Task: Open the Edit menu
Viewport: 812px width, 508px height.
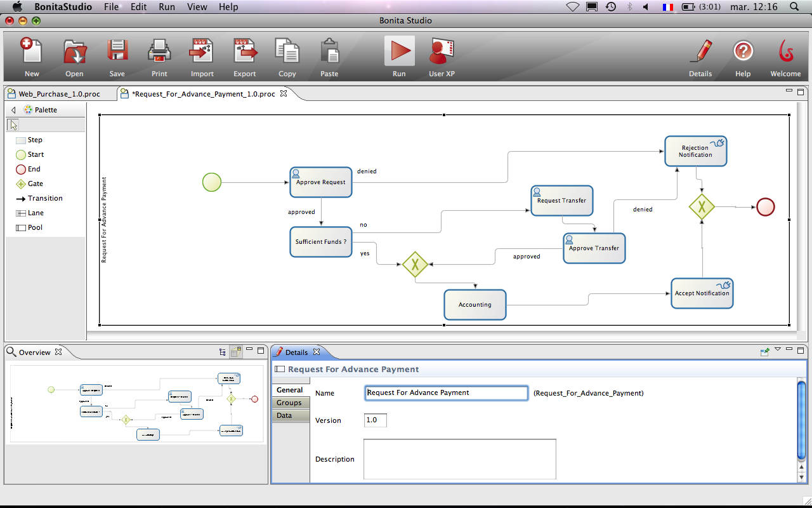Action: click(x=138, y=7)
